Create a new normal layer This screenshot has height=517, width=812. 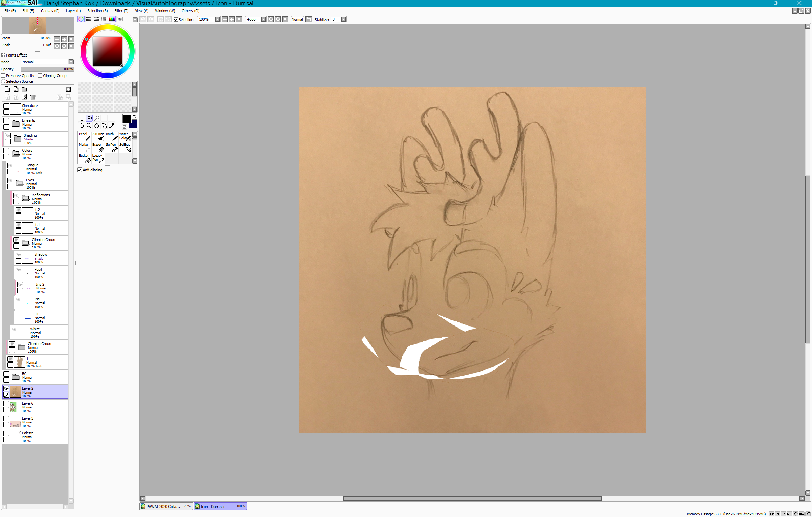(7, 89)
